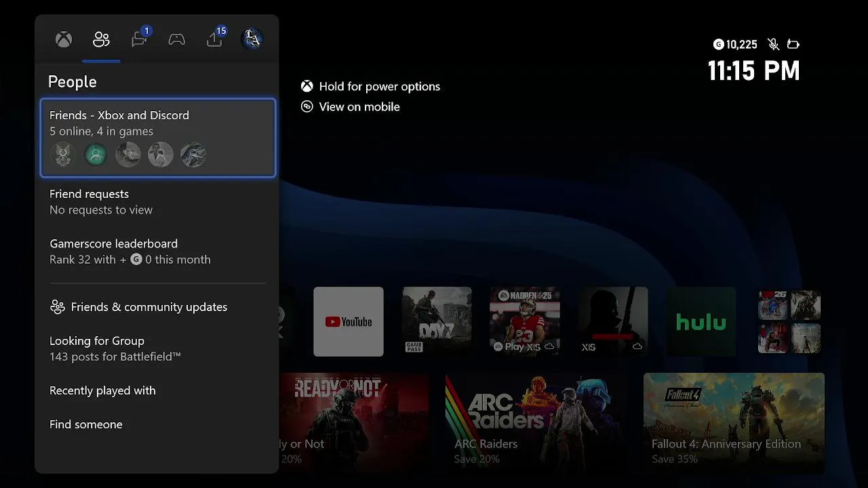This screenshot has height=488, width=868.
Task: Open the Ready or Not sale card
Action: [x=354, y=423]
